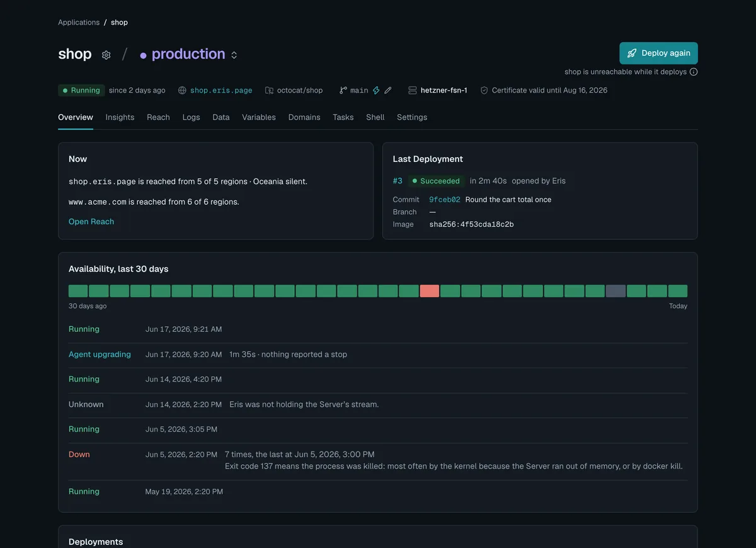Click www.acme.com in the Now panel

tap(98, 202)
